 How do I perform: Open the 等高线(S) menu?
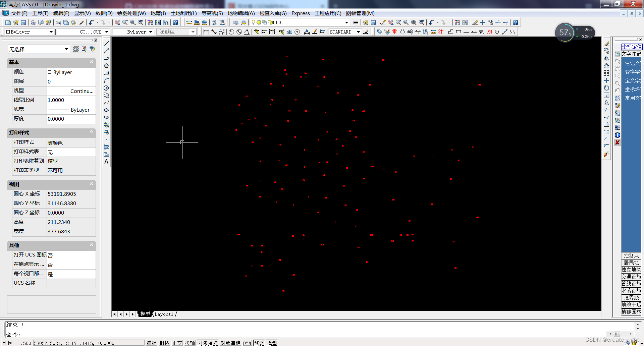point(212,13)
